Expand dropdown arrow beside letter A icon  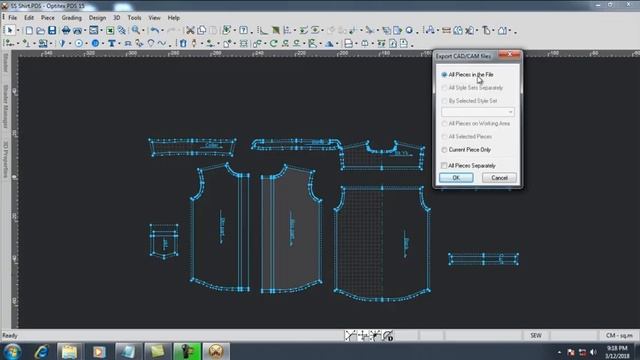click(438, 31)
